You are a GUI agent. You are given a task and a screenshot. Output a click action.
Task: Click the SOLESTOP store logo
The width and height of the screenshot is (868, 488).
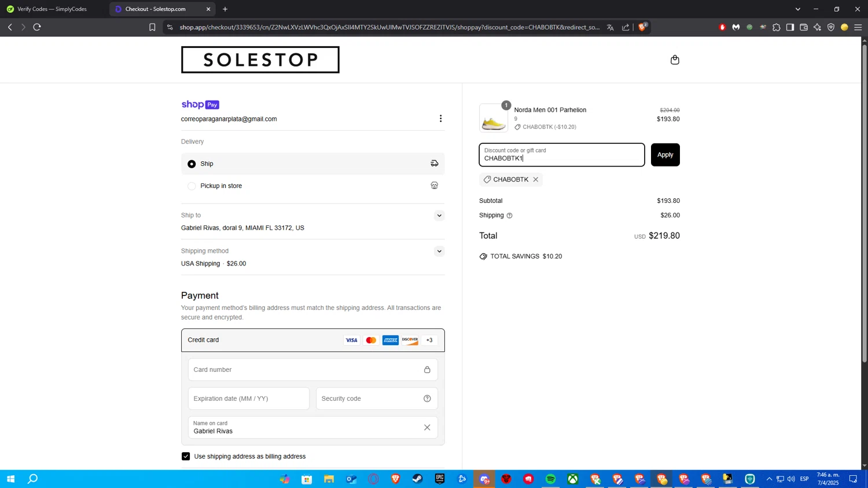260,60
